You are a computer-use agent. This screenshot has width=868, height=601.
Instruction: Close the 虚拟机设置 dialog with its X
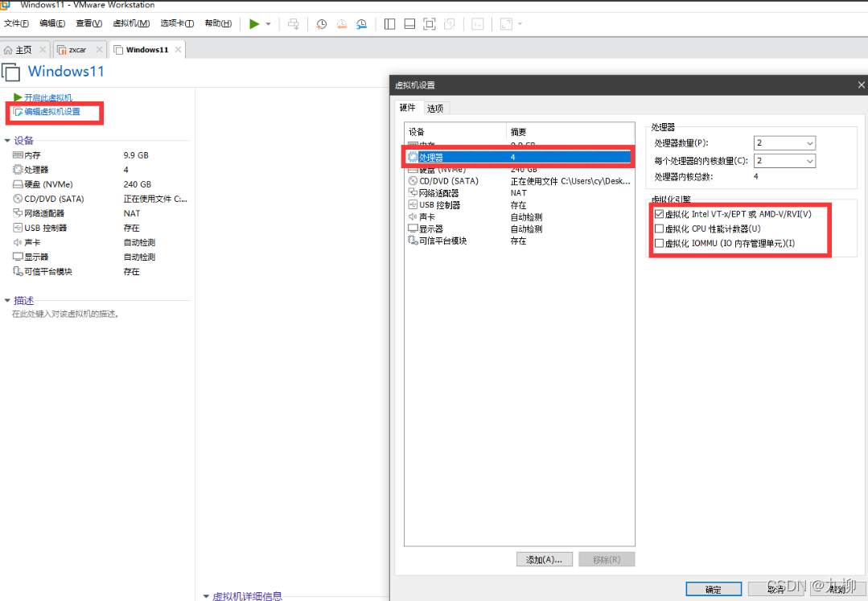[x=861, y=84]
